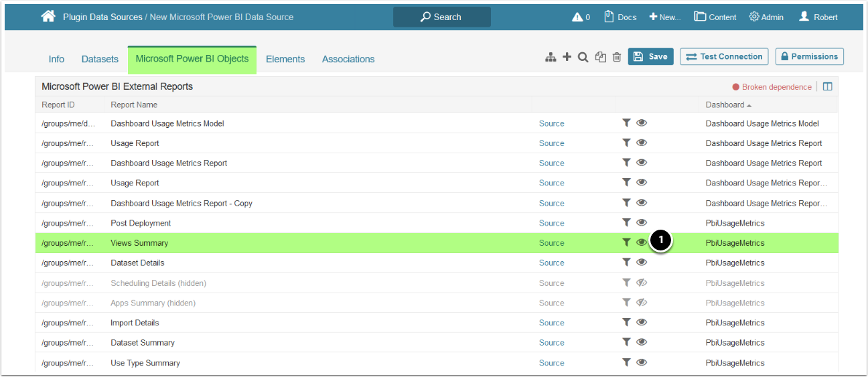Select the 'Dataset Details' report name
This screenshot has width=868, height=377.
137,263
